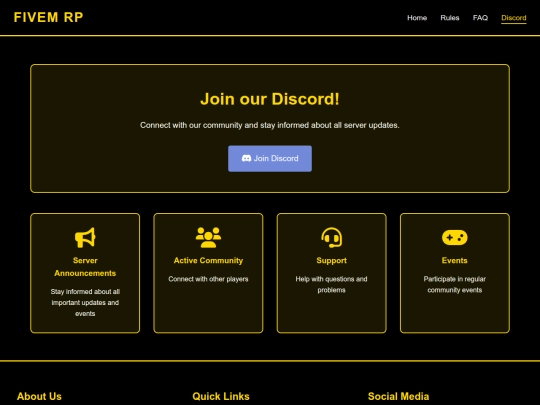Click the Support card heading
The image size is (540, 405).
pos(332,261)
